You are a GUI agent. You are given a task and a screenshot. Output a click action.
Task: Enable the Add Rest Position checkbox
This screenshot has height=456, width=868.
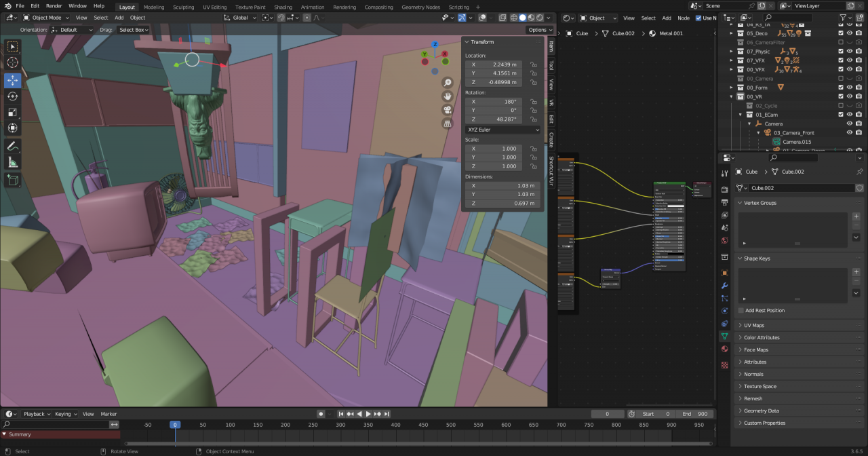tap(741, 311)
